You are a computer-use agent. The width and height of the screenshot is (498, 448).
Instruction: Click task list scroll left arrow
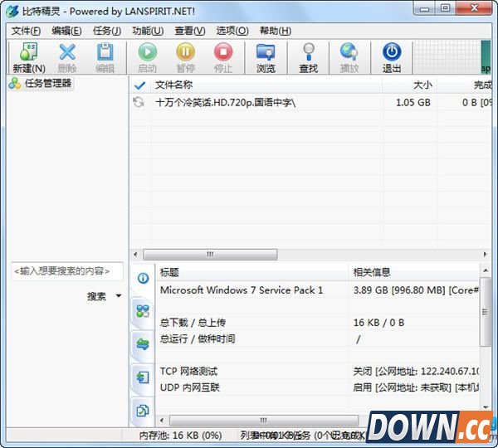(135, 255)
